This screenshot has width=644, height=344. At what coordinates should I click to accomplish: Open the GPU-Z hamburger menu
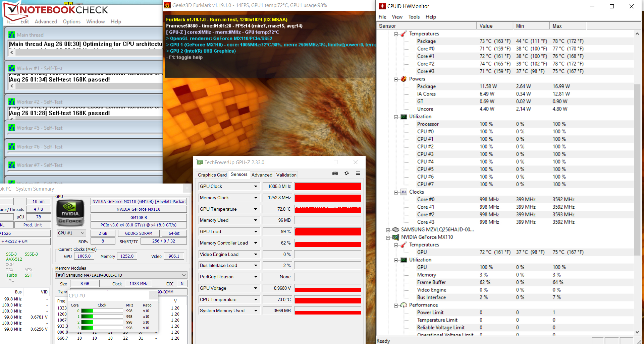coord(358,173)
